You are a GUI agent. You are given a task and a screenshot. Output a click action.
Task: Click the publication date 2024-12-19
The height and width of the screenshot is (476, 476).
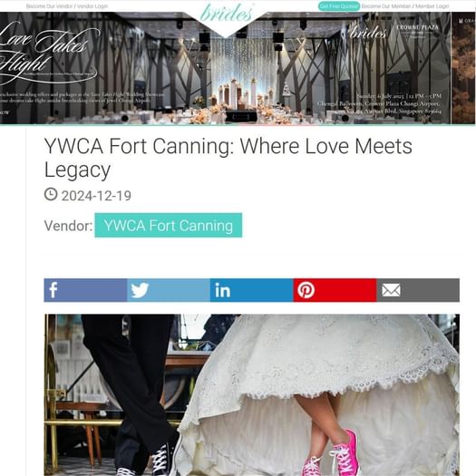(96, 196)
